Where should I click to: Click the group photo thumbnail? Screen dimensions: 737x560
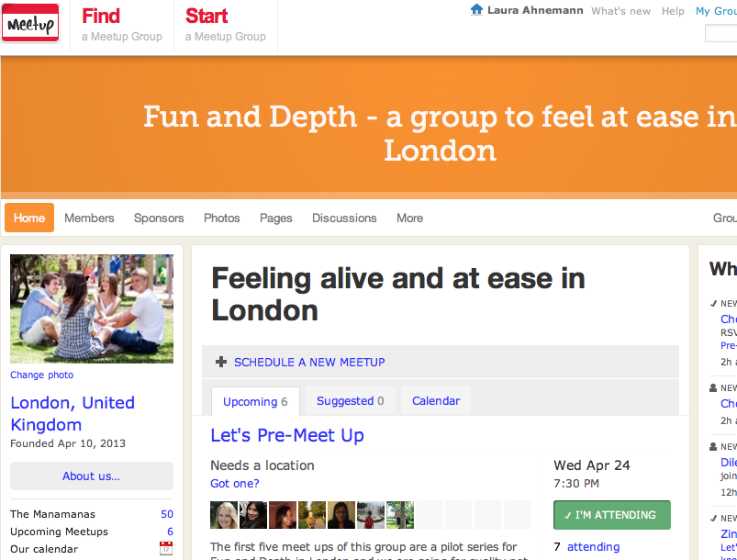coord(92,308)
